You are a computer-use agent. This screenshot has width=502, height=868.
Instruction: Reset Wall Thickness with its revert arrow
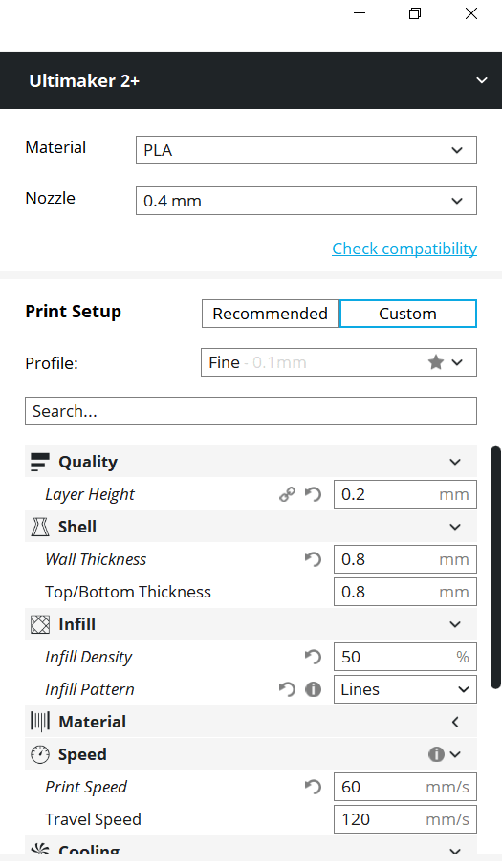(314, 559)
